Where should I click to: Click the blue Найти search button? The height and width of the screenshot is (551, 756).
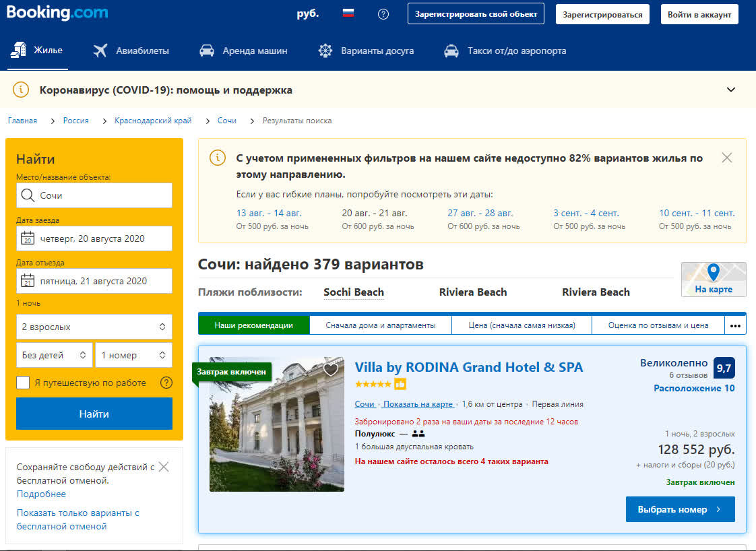(94, 414)
